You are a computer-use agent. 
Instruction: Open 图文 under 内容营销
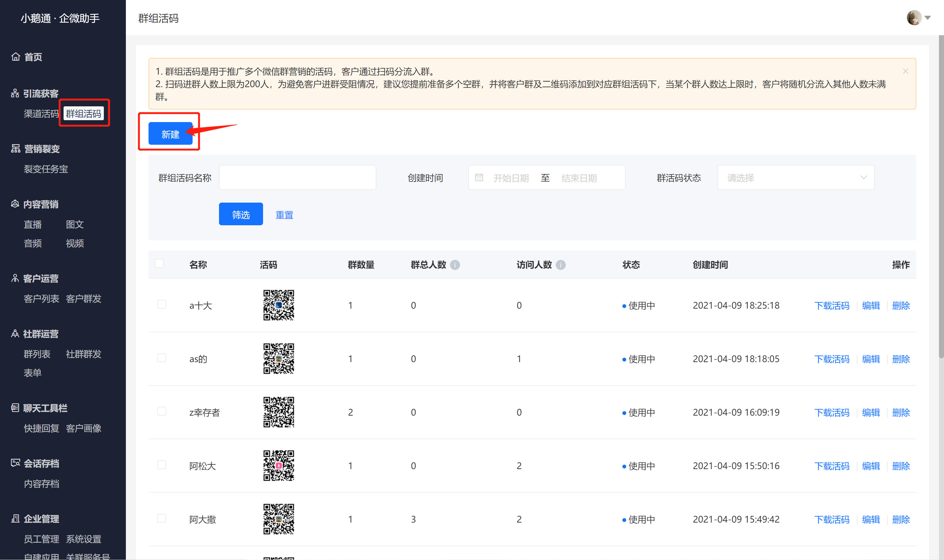click(x=75, y=225)
